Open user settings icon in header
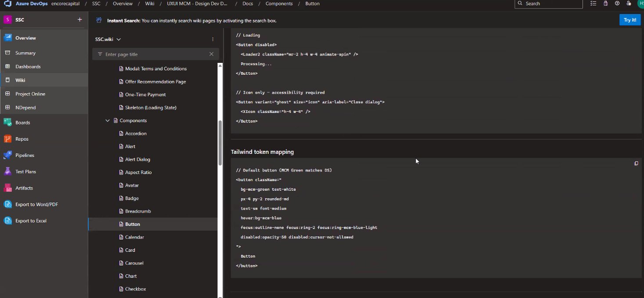 [629, 4]
